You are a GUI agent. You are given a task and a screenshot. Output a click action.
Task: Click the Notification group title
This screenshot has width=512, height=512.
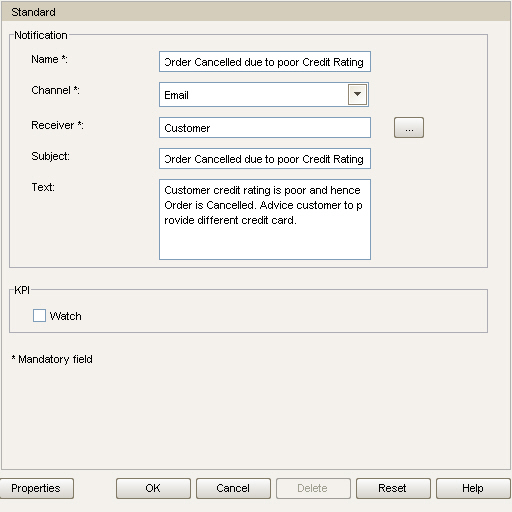[41, 35]
